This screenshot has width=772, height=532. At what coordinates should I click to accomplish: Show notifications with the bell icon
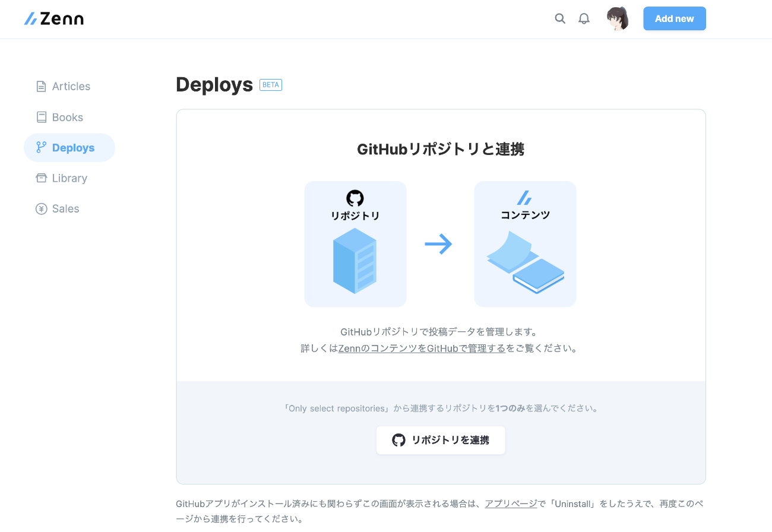pos(584,18)
